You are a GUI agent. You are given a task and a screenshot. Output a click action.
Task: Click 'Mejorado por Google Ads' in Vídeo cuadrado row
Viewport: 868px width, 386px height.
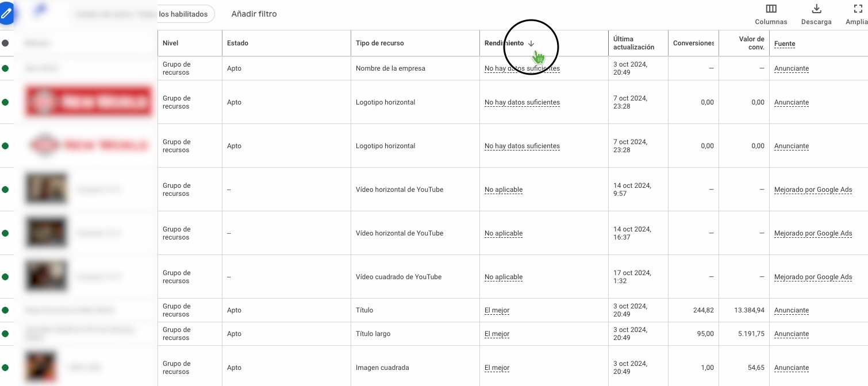coord(813,277)
